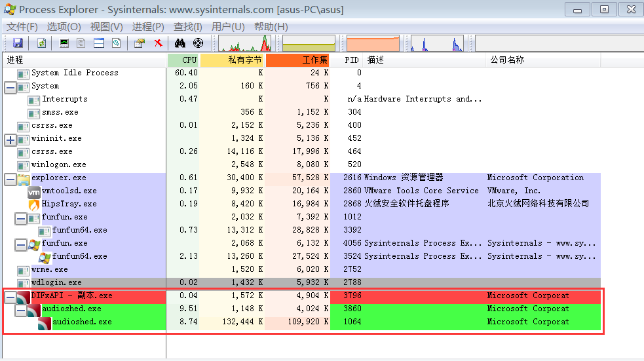Click icon of funfun64.exe PID 3524
The height and width of the screenshot is (361, 644).
pyautogui.click(x=45, y=257)
